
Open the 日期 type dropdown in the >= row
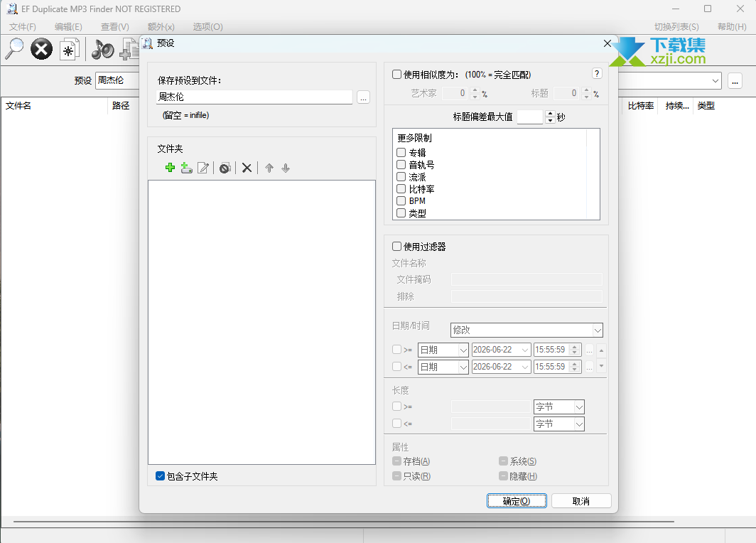coord(443,350)
